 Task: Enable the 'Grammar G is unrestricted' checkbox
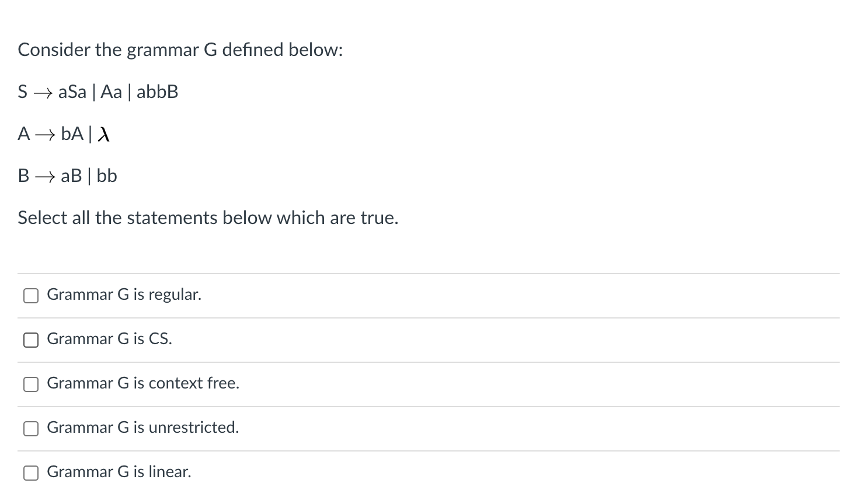tap(30, 428)
